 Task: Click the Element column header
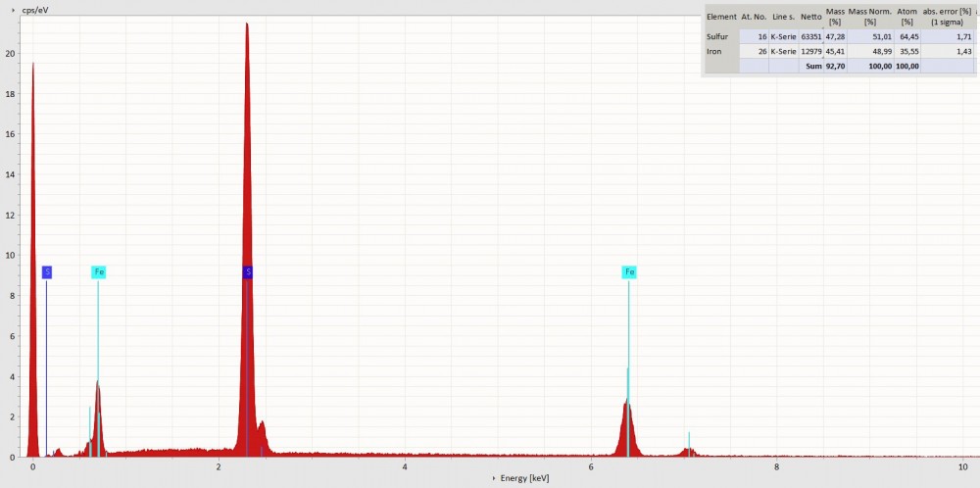(721, 17)
